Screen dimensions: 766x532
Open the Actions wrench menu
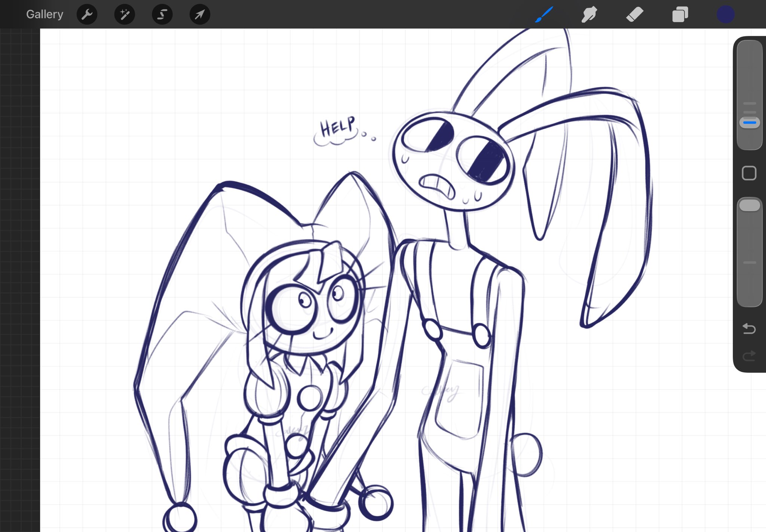(x=87, y=14)
